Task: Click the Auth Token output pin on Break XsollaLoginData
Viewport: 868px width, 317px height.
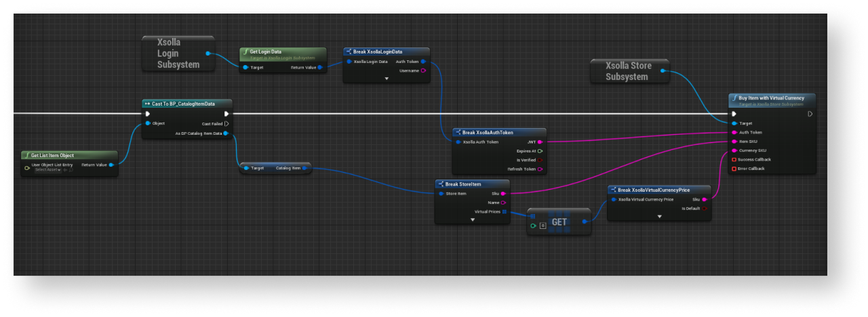Action: tap(423, 62)
